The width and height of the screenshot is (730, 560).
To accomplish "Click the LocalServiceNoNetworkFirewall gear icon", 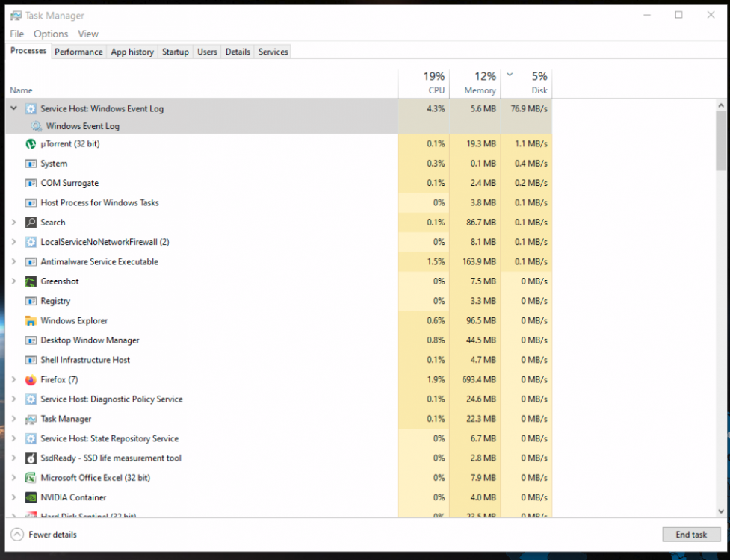I will click(x=31, y=242).
